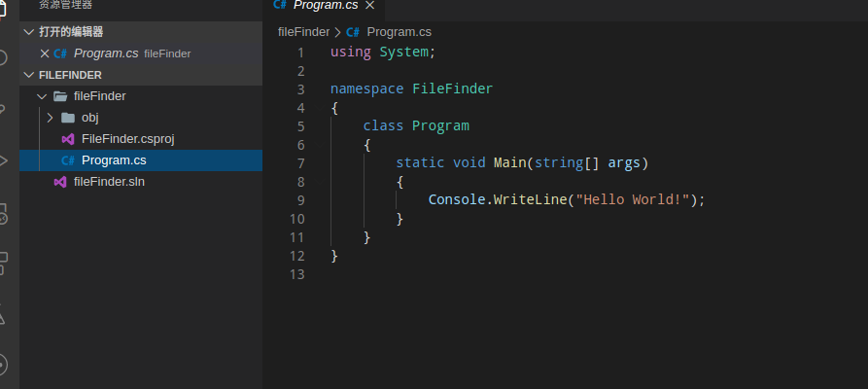Image resolution: width=868 pixels, height=389 pixels.
Task: Close the Program.cs editor tab
Action: [369, 6]
